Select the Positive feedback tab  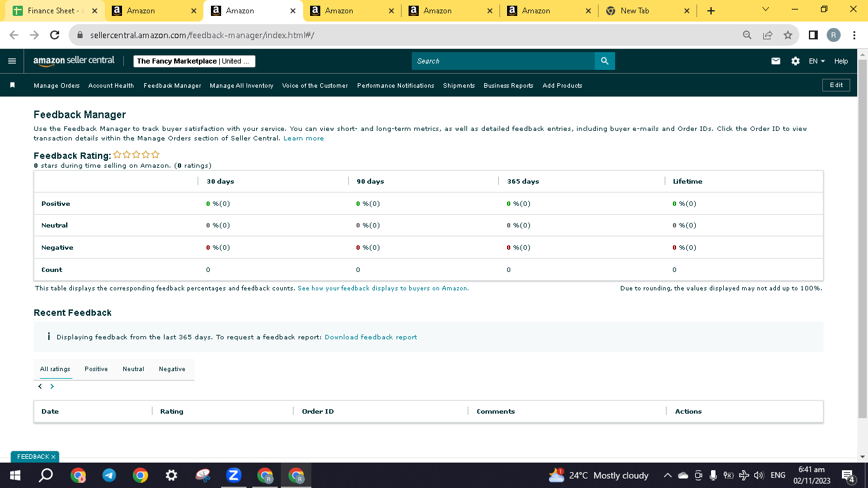tap(96, 369)
